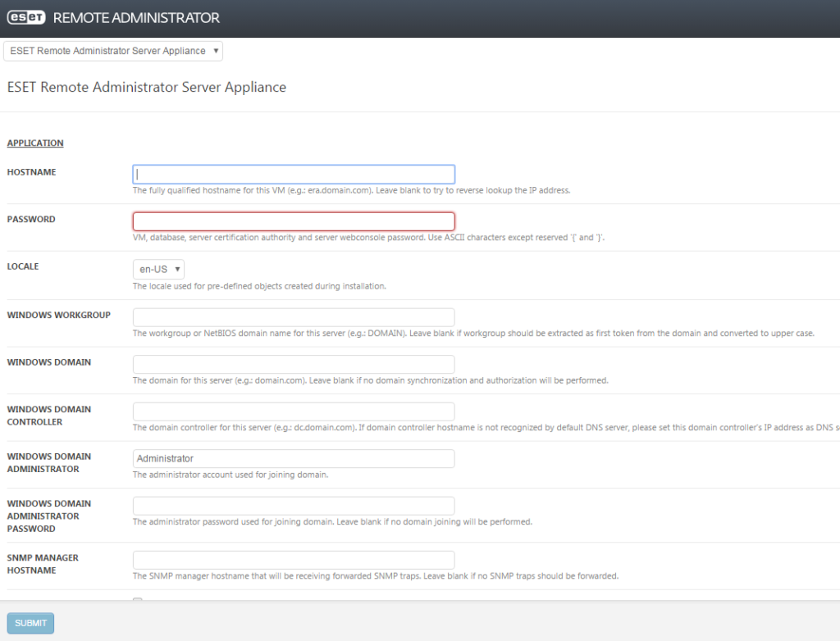Click the WINDOWS DOMAIN CONTROLLER label
The width and height of the screenshot is (840, 641).
pyautogui.click(x=49, y=416)
